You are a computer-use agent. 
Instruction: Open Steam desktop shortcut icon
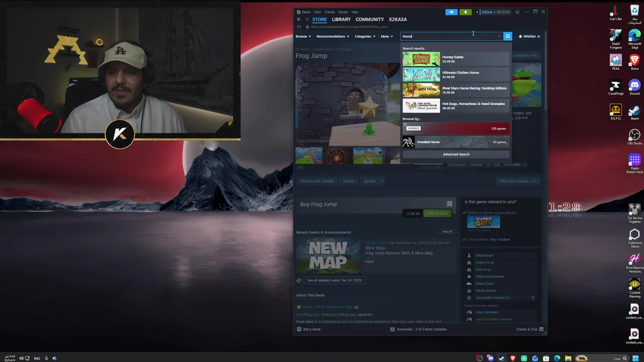634,112
